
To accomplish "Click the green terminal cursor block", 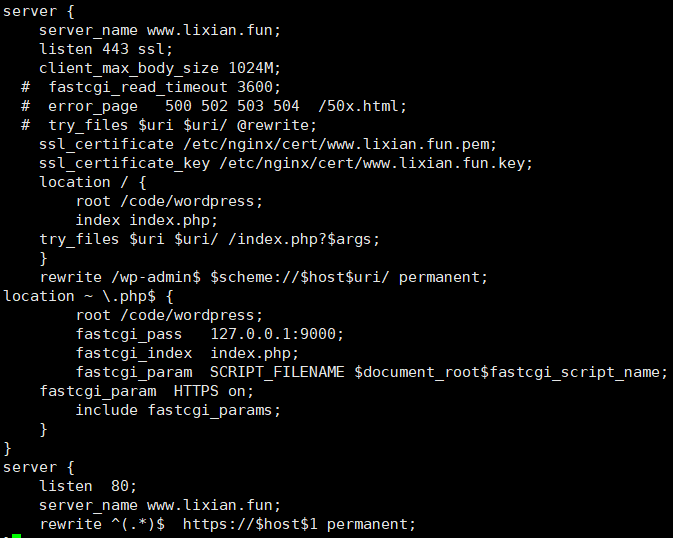I will tap(16, 536).
